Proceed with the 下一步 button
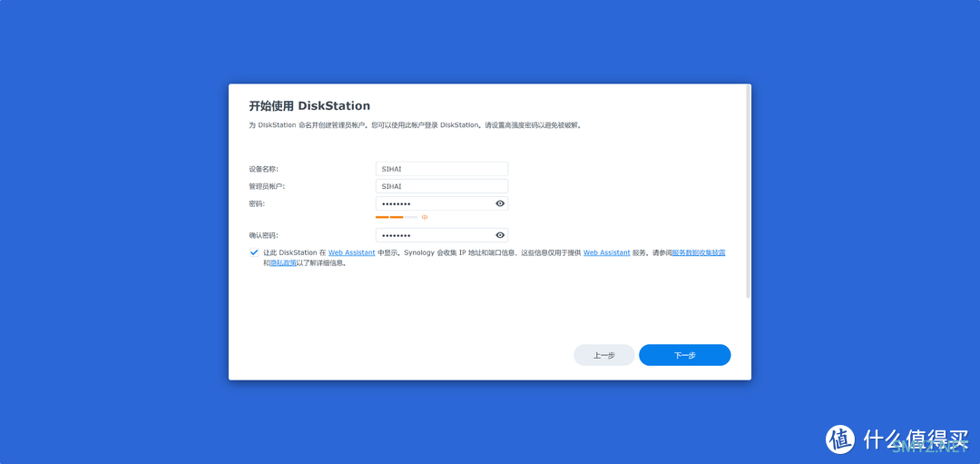The height and width of the screenshot is (464, 980). coord(684,355)
